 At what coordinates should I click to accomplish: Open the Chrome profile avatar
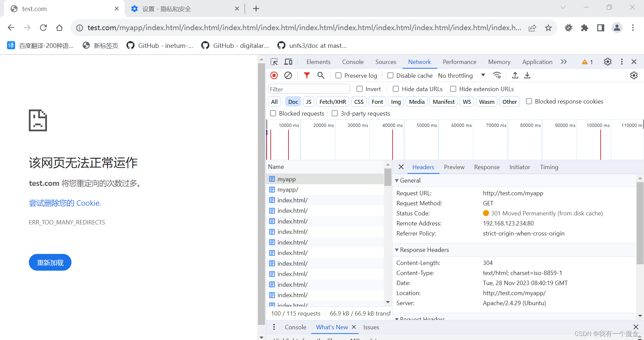click(617, 28)
